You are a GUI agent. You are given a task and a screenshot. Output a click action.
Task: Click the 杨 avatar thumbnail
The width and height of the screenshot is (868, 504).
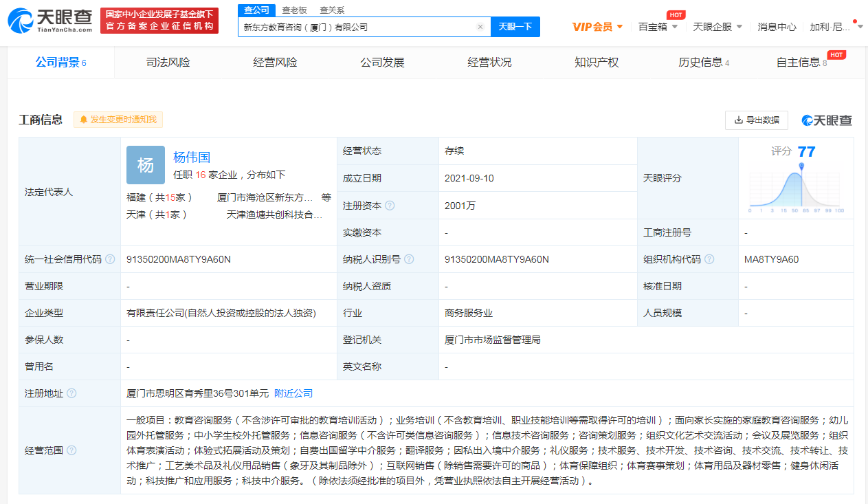coord(146,165)
